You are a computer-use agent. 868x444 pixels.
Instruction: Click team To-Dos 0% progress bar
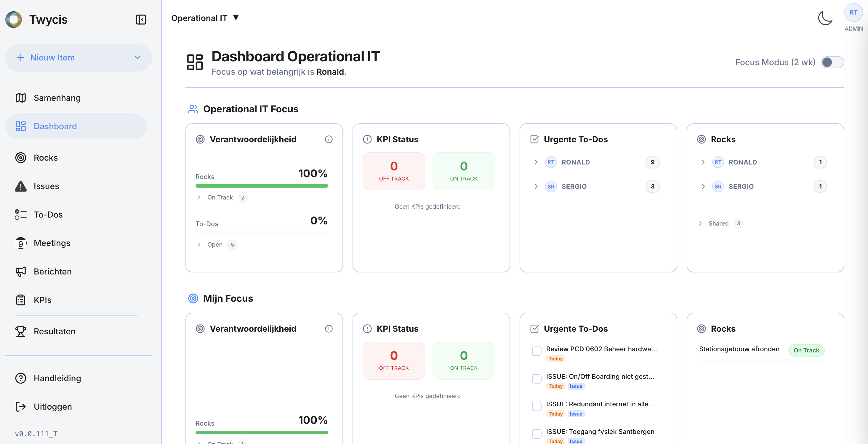262,233
